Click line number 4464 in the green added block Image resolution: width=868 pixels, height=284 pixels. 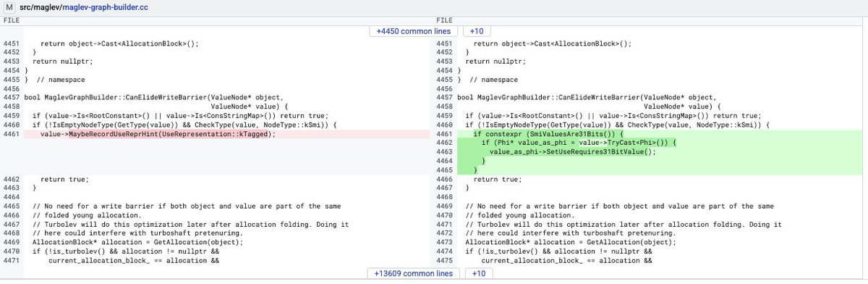(x=445, y=160)
